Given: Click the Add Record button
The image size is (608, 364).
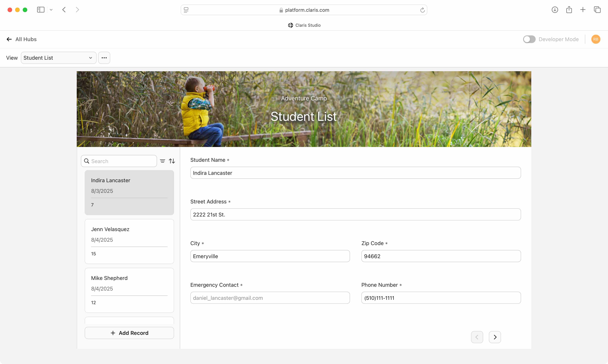Looking at the screenshot, I should [x=129, y=333].
